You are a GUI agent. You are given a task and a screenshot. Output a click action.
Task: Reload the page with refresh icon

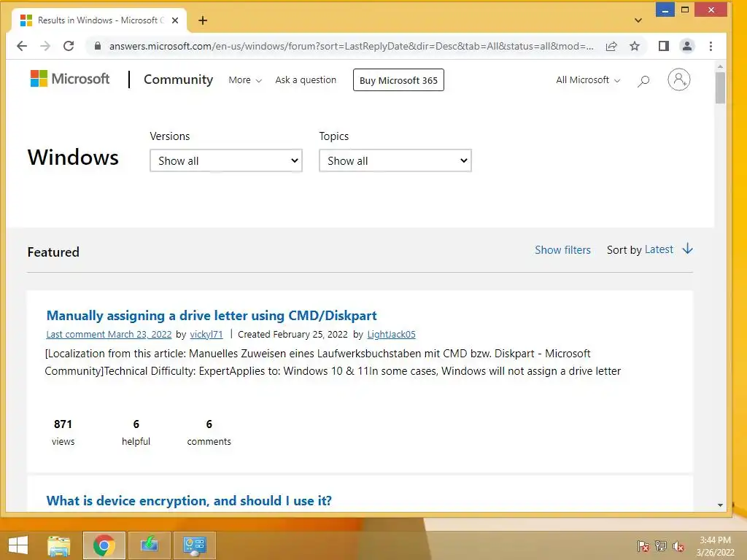[x=69, y=46]
